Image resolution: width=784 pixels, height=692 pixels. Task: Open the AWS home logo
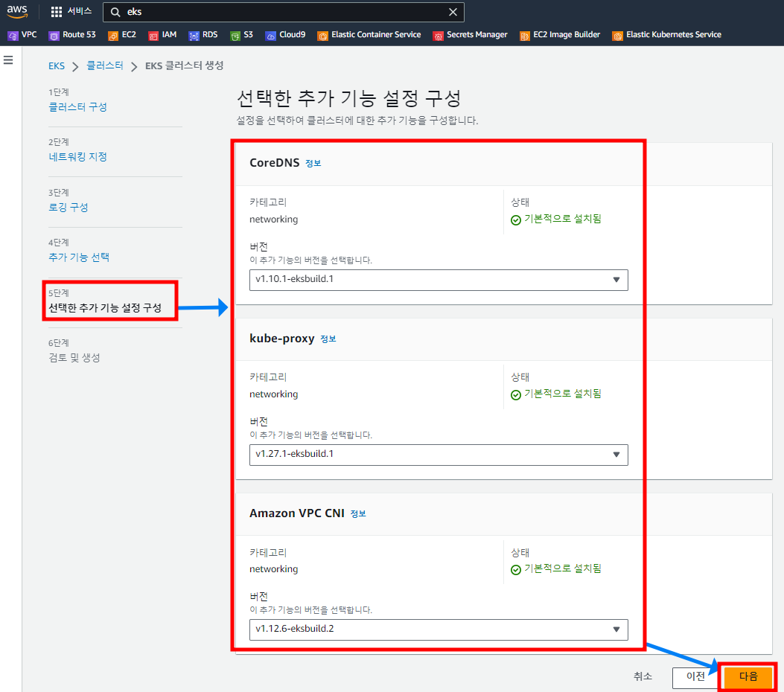(17, 11)
